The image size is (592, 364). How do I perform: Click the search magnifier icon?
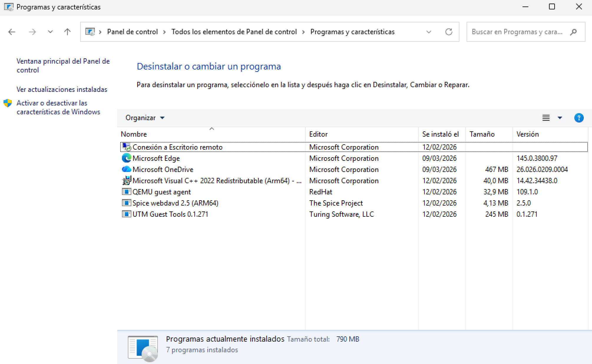tap(573, 32)
